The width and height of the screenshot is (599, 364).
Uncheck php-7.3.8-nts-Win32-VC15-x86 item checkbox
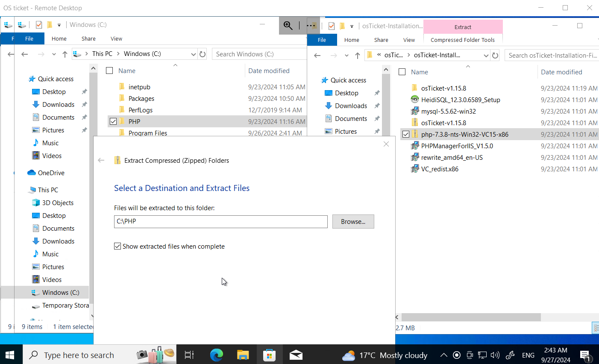pos(406,134)
